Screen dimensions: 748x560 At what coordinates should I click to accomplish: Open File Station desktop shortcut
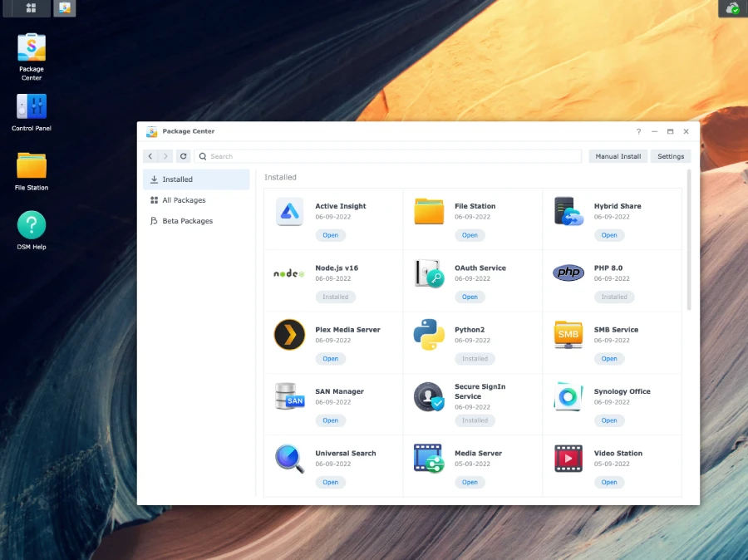pos(32,172)
